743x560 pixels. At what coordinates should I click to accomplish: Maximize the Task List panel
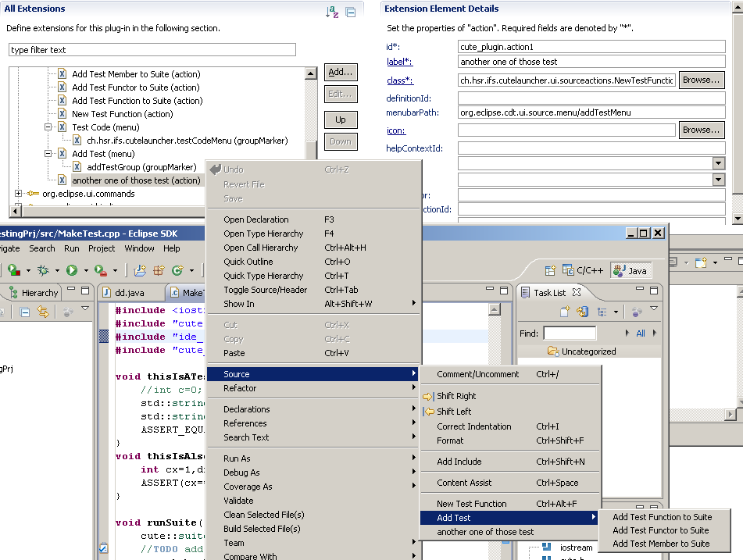point(654,290)
